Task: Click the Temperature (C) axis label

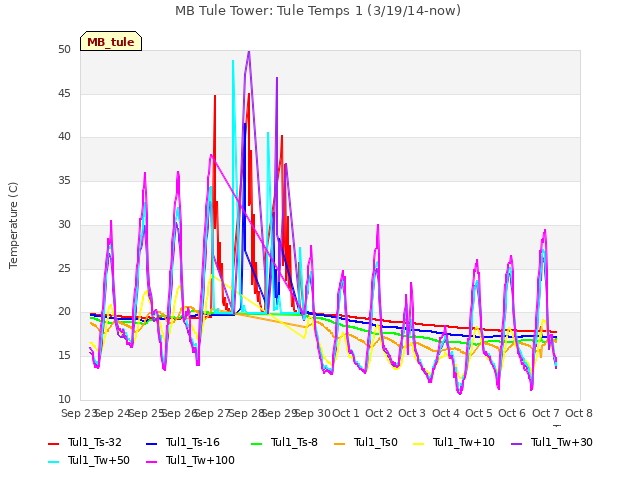Action: tap(13, 225)
